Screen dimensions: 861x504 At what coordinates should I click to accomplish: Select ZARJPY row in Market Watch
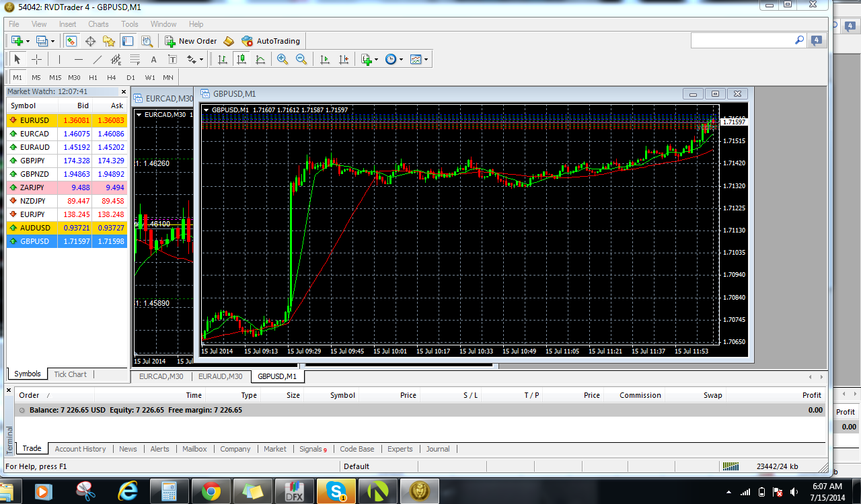[67, 187]
